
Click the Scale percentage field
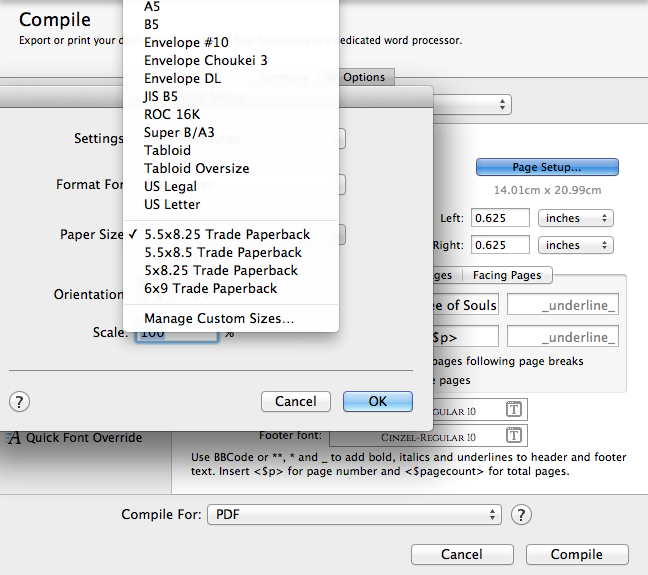point(176,333)
